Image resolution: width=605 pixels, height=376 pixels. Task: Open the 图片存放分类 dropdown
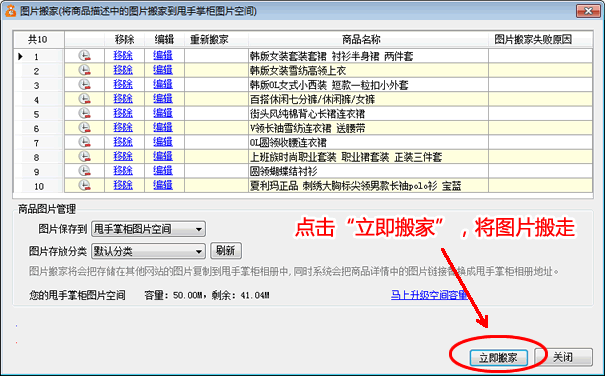148,251
